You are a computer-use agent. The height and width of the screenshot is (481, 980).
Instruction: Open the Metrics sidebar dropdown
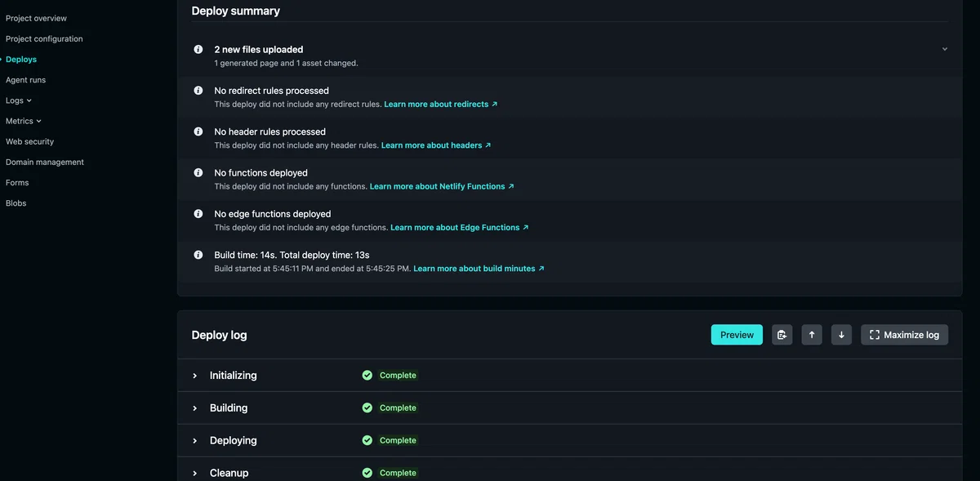[23, 121]
